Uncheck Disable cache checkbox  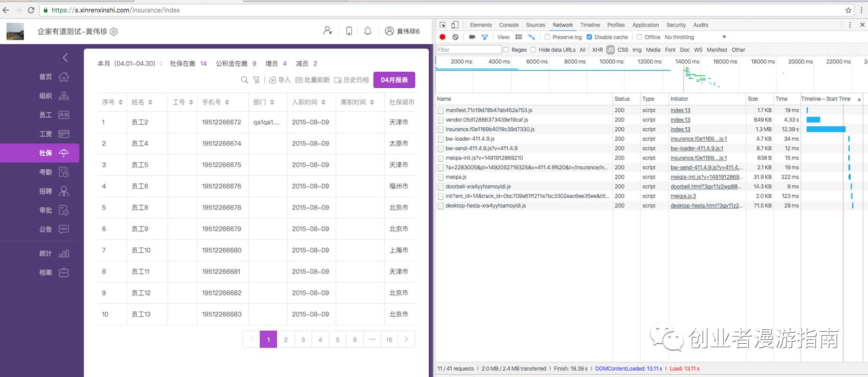[589, 37]
